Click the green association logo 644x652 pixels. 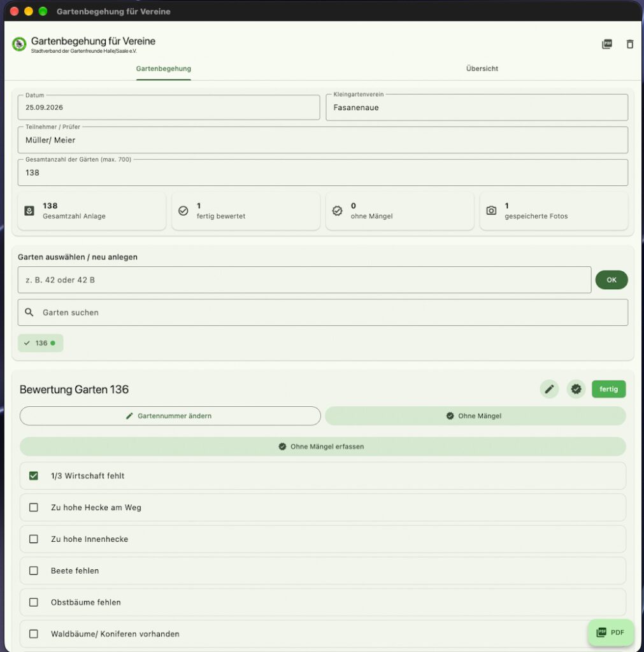point(19,44)
